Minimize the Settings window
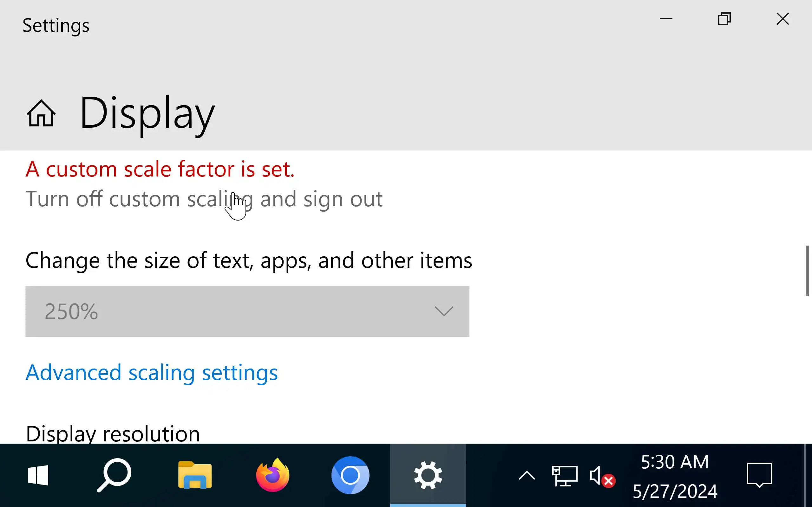 coord(666,19)
